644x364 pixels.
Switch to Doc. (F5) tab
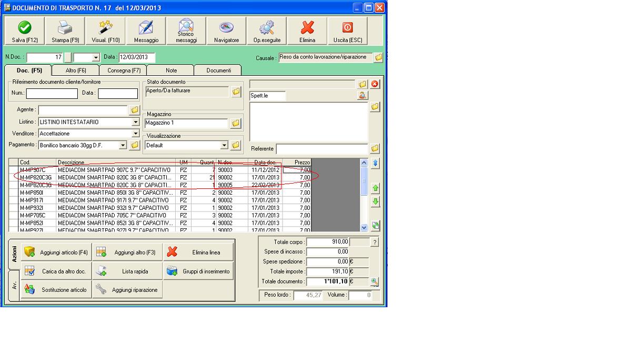[x=29, y=70]
